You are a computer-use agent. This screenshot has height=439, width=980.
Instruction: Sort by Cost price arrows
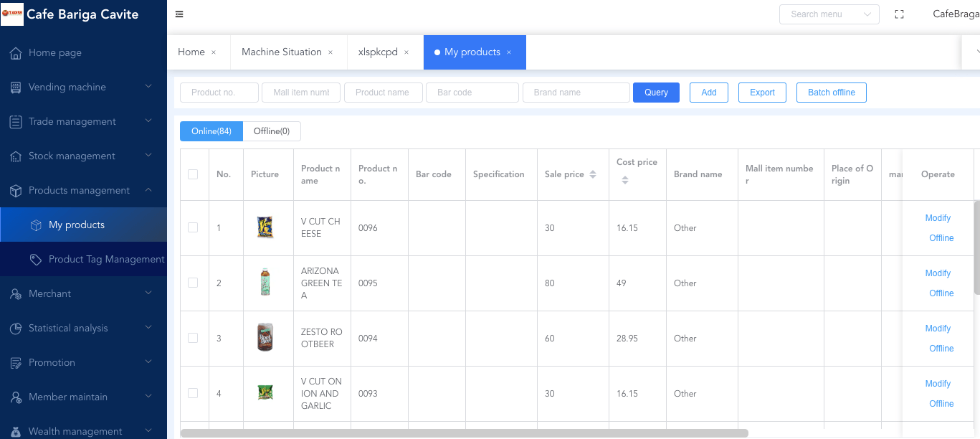(x=625, y=181)
